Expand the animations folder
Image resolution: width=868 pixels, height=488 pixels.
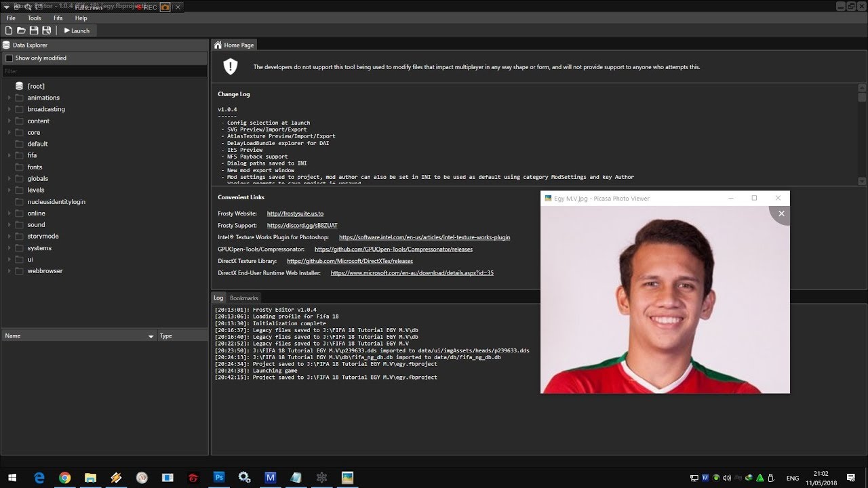click(9, 98)
